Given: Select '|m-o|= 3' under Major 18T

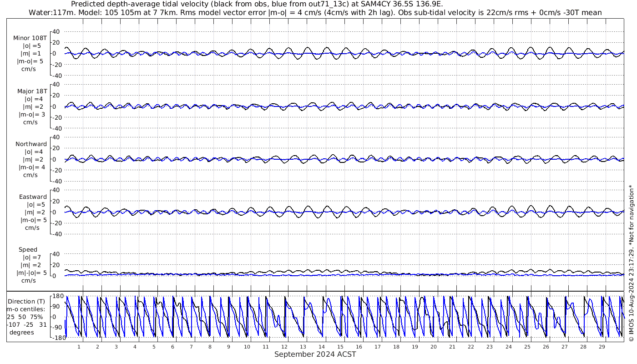Looking at the screenshot, I should point(32,115).
